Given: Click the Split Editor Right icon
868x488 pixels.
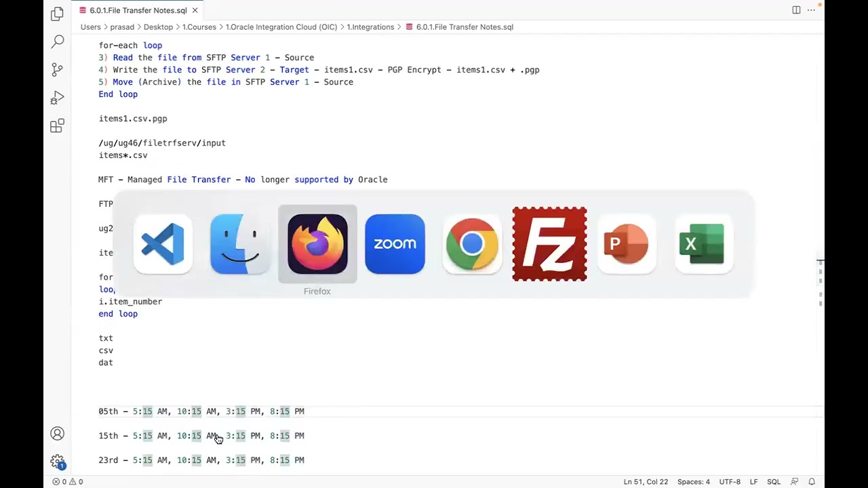Looking at the screenshot, I should click(796, 10).
